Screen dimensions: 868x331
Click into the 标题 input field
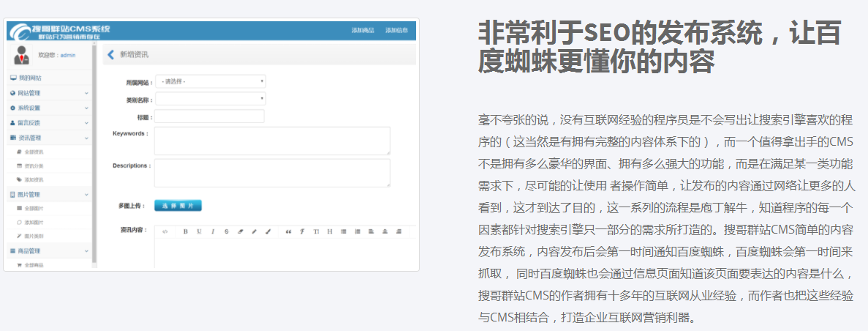pos(209,116)
